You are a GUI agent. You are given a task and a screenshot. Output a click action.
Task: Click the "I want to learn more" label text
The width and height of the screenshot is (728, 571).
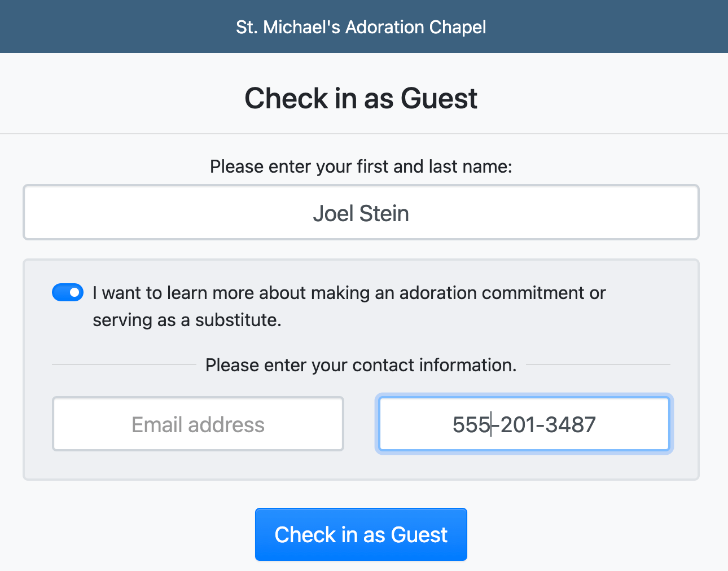(349, 293)
